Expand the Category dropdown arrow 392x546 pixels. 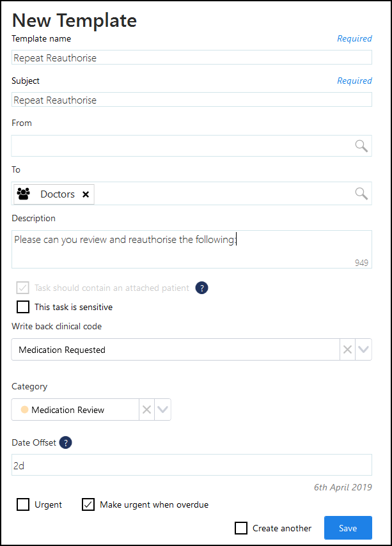click(162, 409)
